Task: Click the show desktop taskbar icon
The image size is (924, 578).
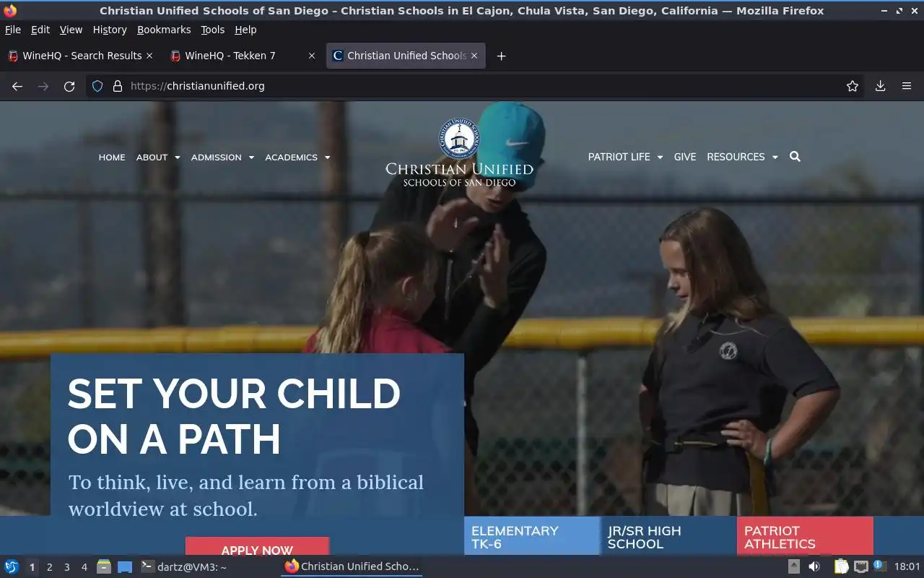Action: [x=125, y=567]
